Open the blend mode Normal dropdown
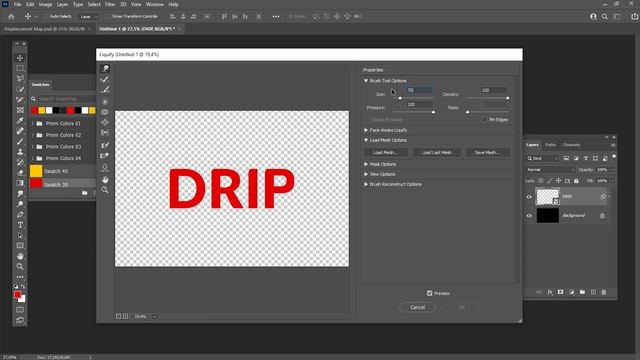The width and height of the screenshot is (640, 360). [550, 169]
